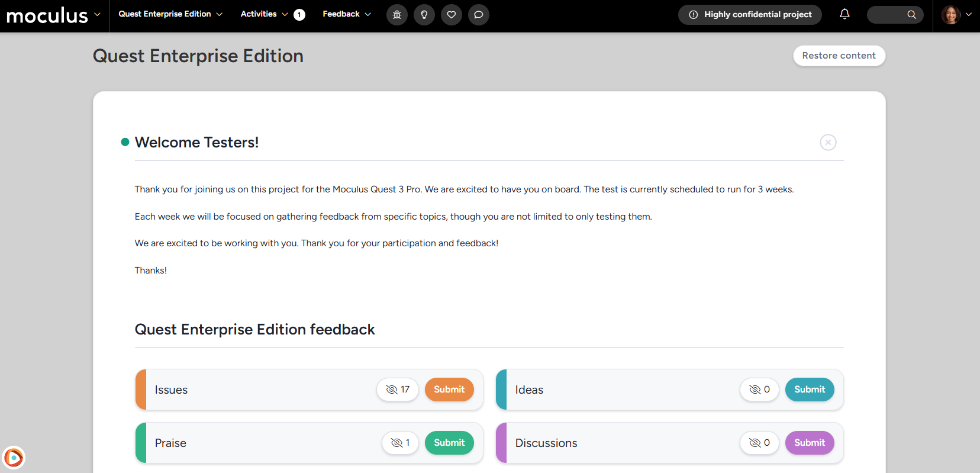
Task: Open the user avatar account menu
Action: coord(956,15)
